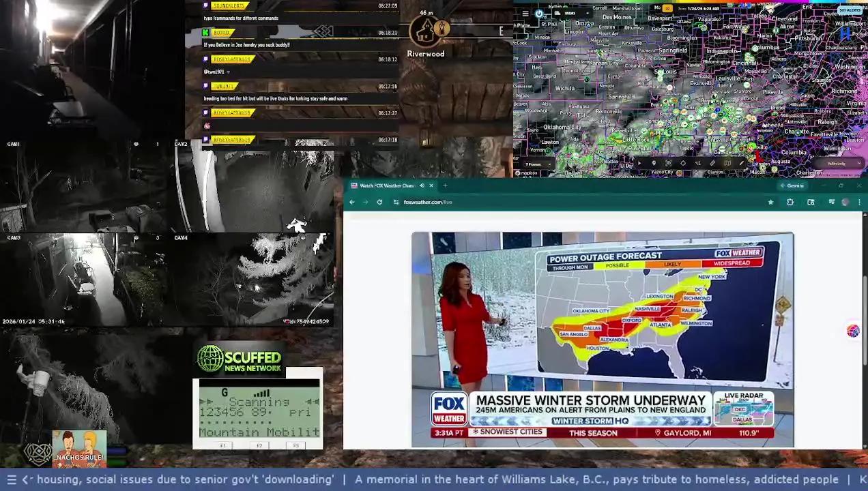The image size is (868, 491).
Task: Open the 501 Alerts button on radar
Action: [x=849, y=10]
